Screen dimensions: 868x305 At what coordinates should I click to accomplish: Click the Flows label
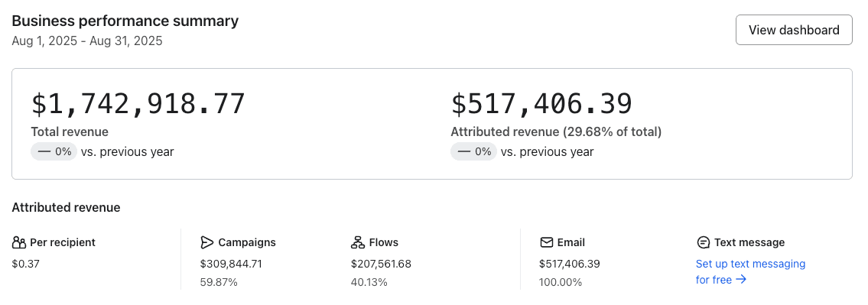pos(384,242)
